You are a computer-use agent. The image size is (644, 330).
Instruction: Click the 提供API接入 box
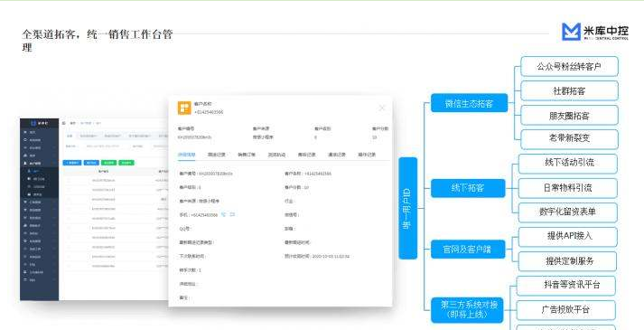point(568,237)
